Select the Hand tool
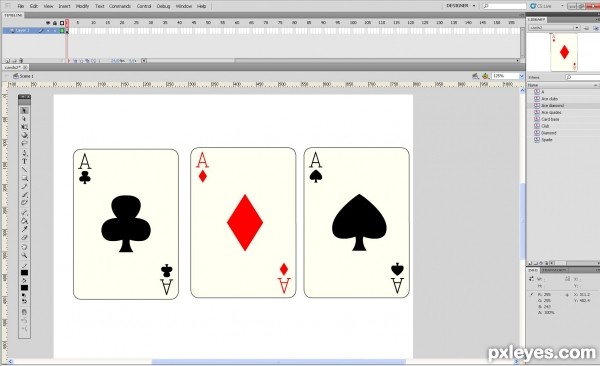The image size is (600, 366). click(x=24, y=247)
